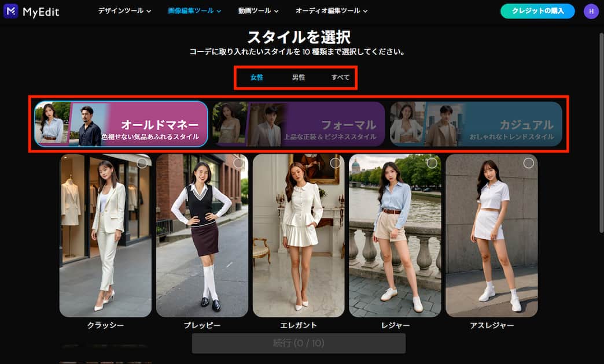Tick the selection circle on クラッシー
The width and height of the screenshot is (604, 364).
pyautogui.click(x=142, y=163)
